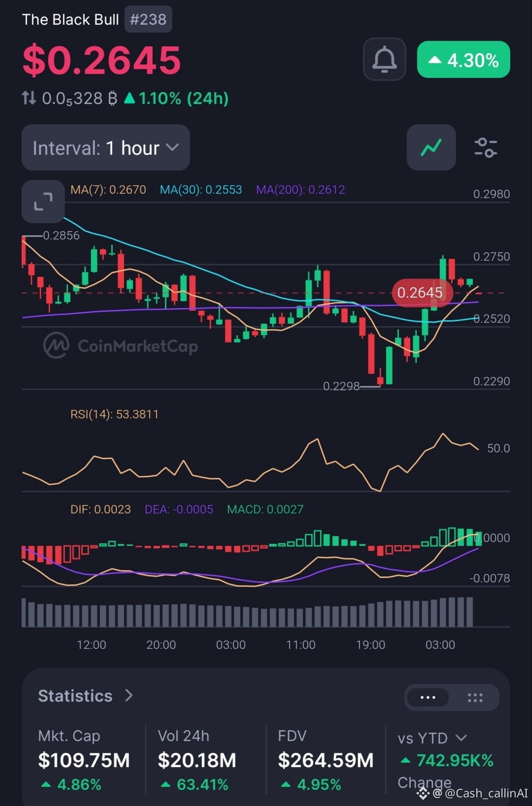Tap the price alert bell icon

(384, 59)
